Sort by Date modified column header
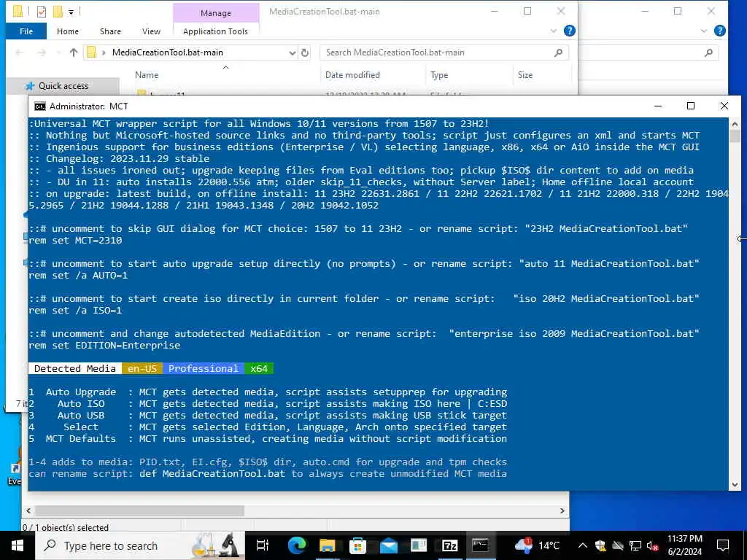This screenshot has height=560, width=747. (x=352, y=75)
